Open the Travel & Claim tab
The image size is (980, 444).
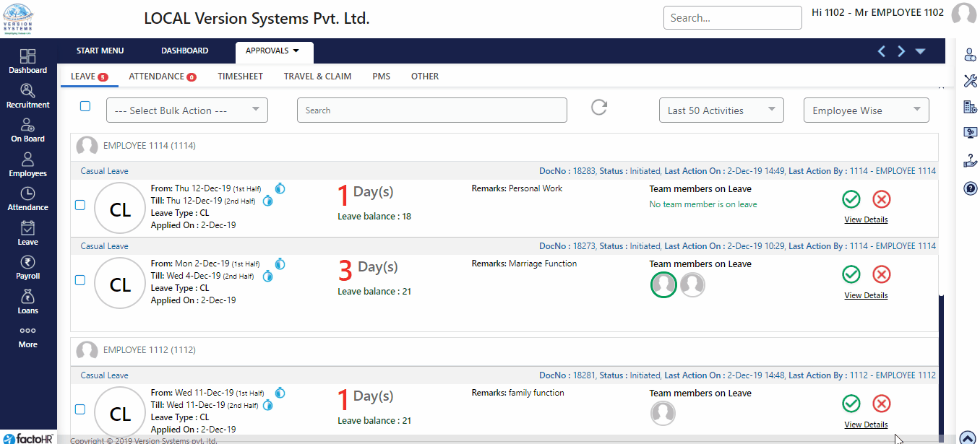click(x=317, y=77)
